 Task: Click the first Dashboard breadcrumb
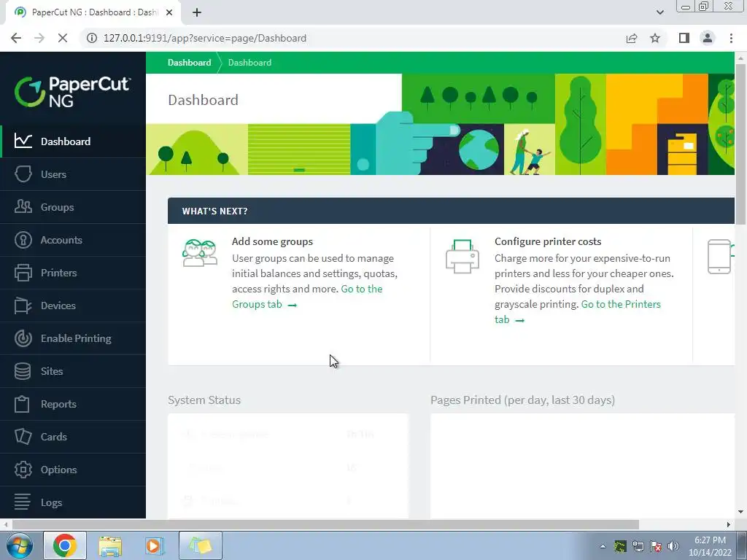(189, 63)
